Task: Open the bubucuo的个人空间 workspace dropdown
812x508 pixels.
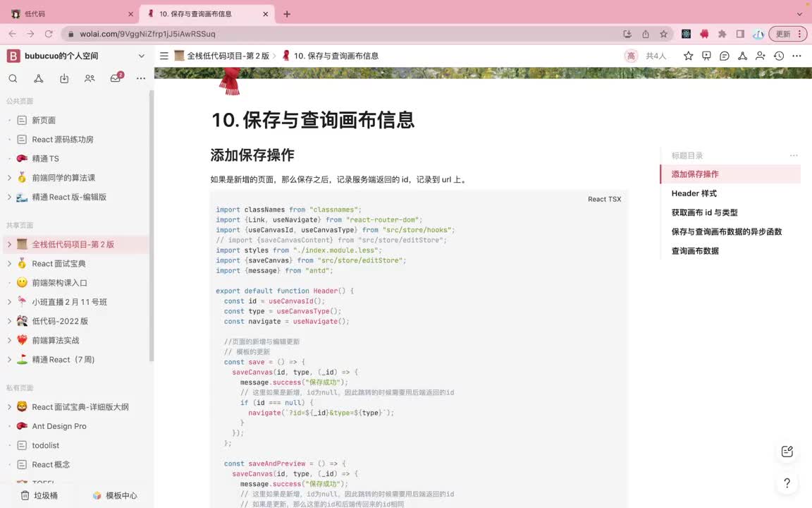Action: click(142, 56)
